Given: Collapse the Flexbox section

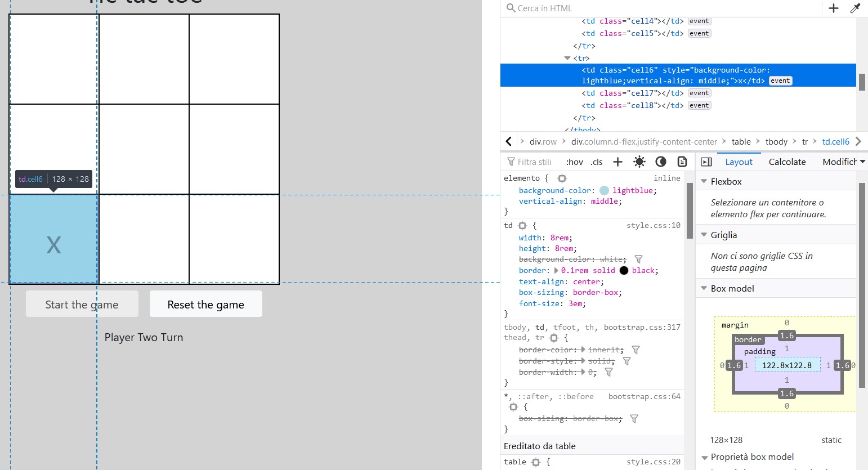Looking at the screenshot, I should click(x=704, y=182).
